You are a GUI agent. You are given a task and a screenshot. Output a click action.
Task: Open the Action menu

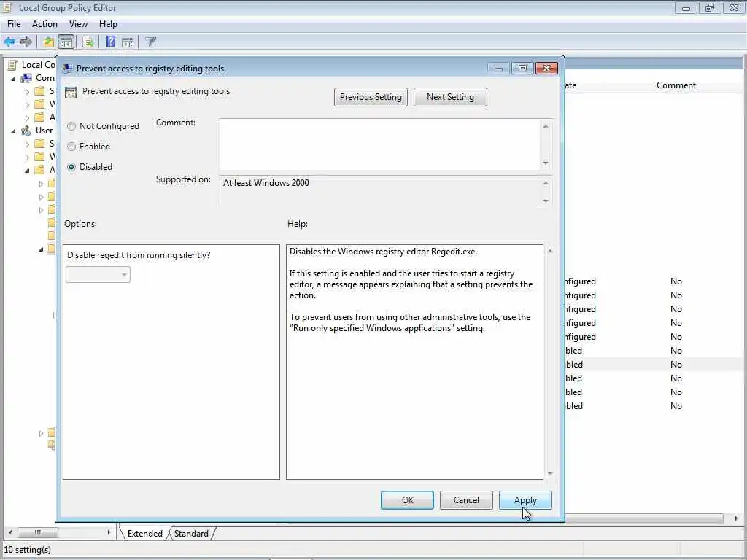pos(44,24)
